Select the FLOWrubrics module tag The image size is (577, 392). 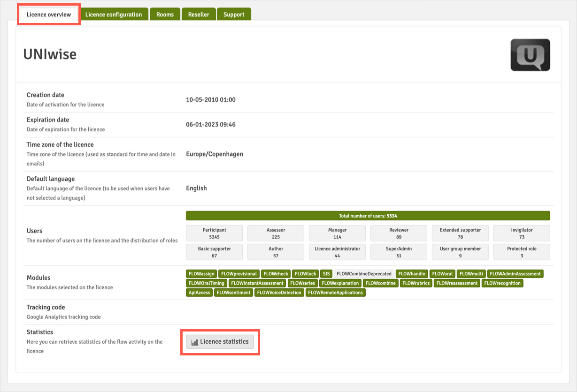point(416,283)
